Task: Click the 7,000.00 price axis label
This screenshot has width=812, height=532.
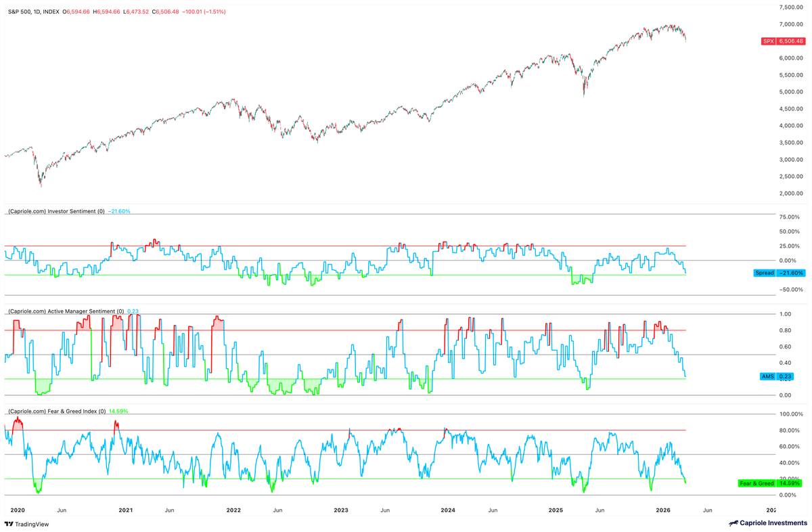Action: (791, 24)
